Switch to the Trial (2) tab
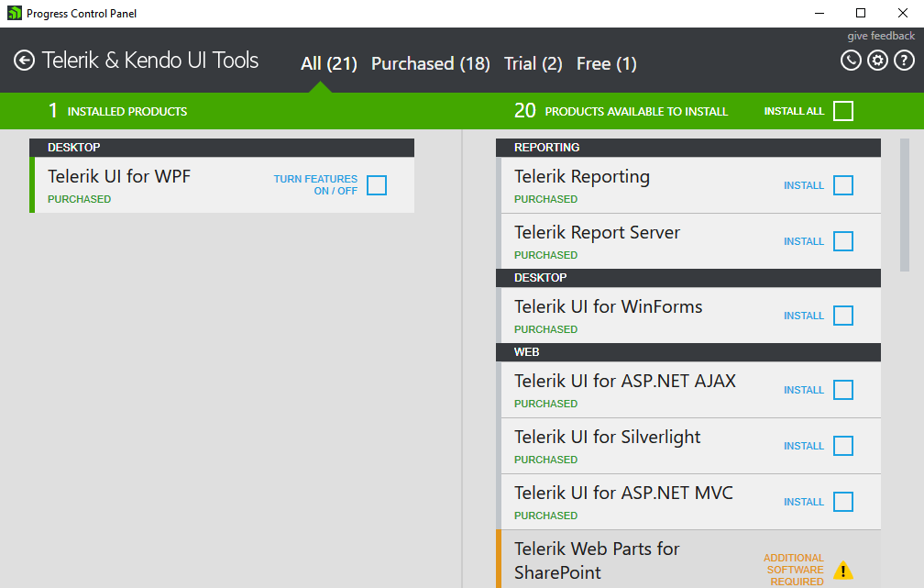 (x=533, y=63)
